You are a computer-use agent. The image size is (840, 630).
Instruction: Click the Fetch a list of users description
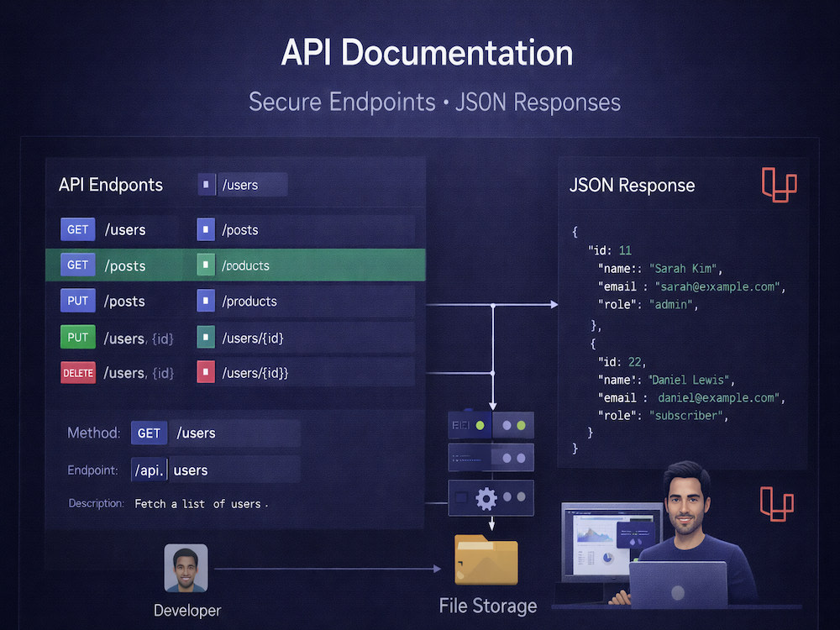pyautogui.click(x=201, y=503)
